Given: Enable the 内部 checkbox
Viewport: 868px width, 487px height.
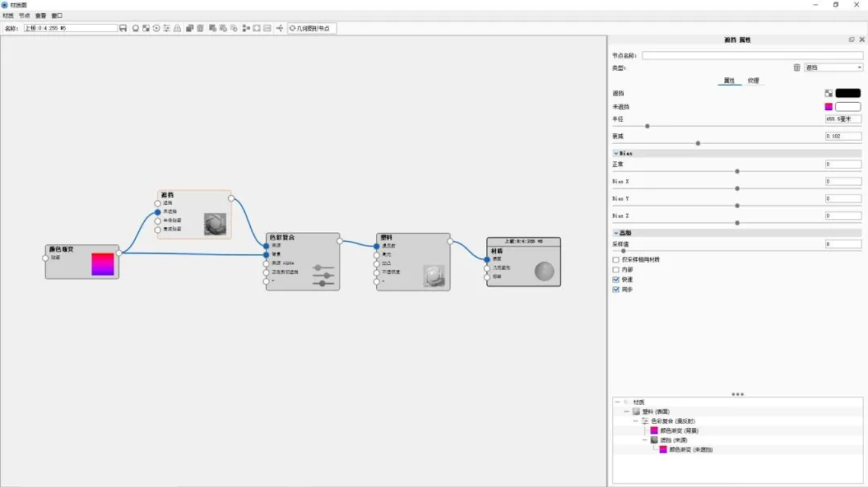Looking at the screenshot, I should coord(616,270).
